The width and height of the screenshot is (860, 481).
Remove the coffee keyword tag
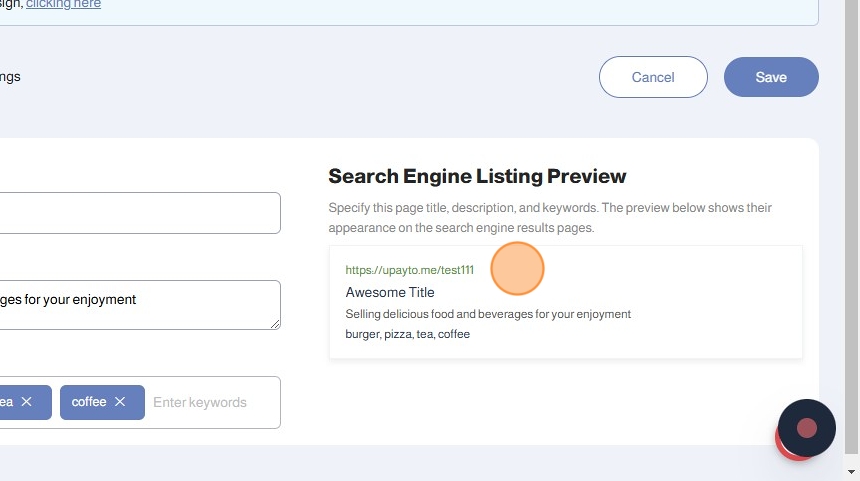120,402
